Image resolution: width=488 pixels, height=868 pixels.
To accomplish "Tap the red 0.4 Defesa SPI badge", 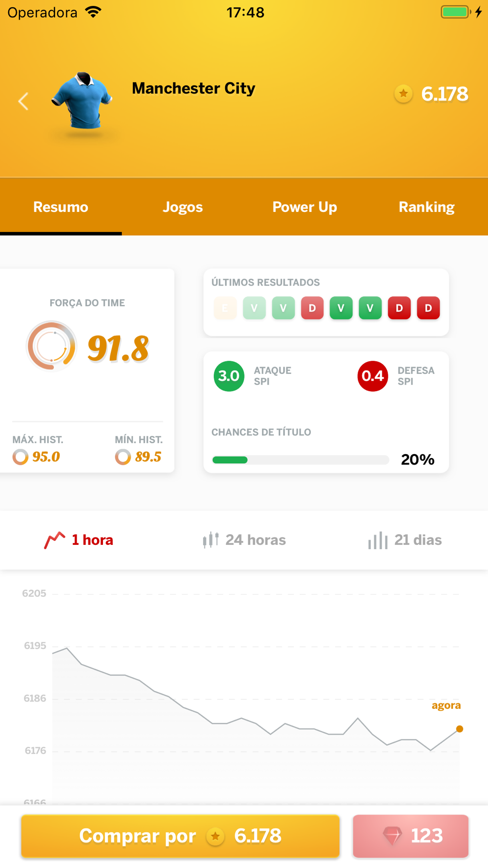I will click(373, 376).
